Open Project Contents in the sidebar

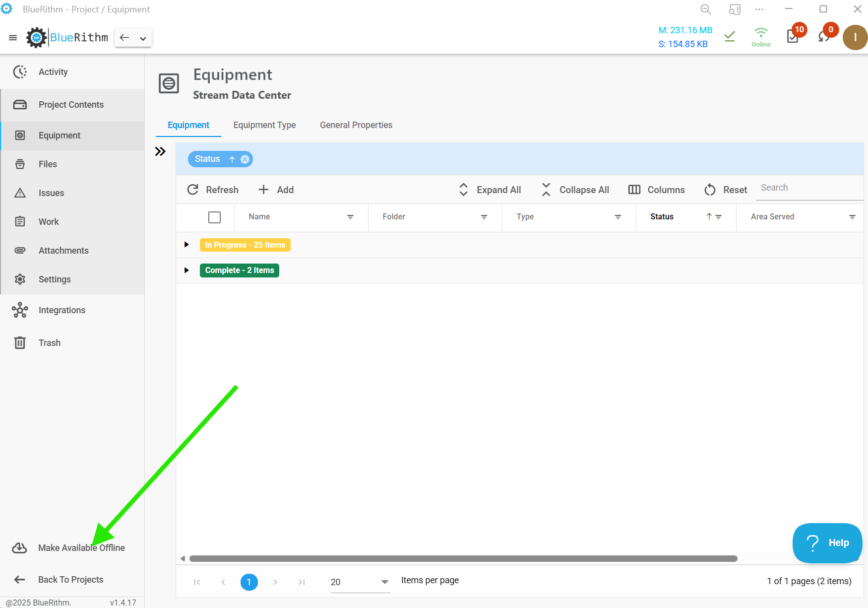point(72,105)
